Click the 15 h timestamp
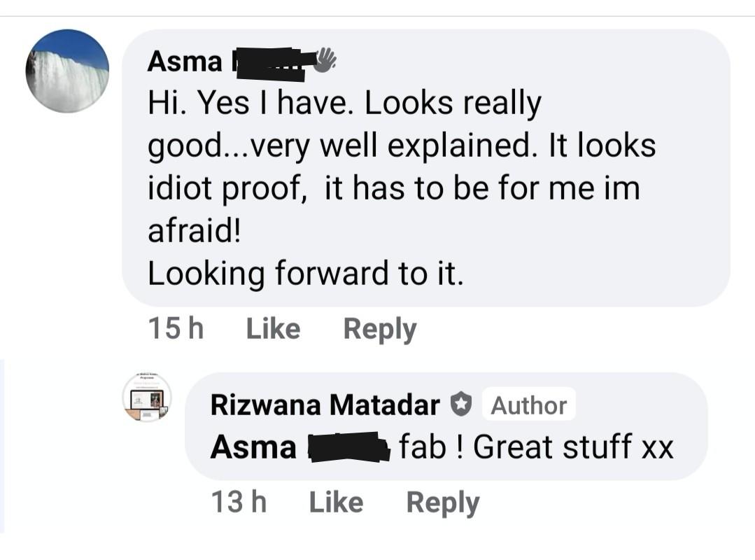The width and height of the screenshot is (755, 560). [x=176, y=329]
